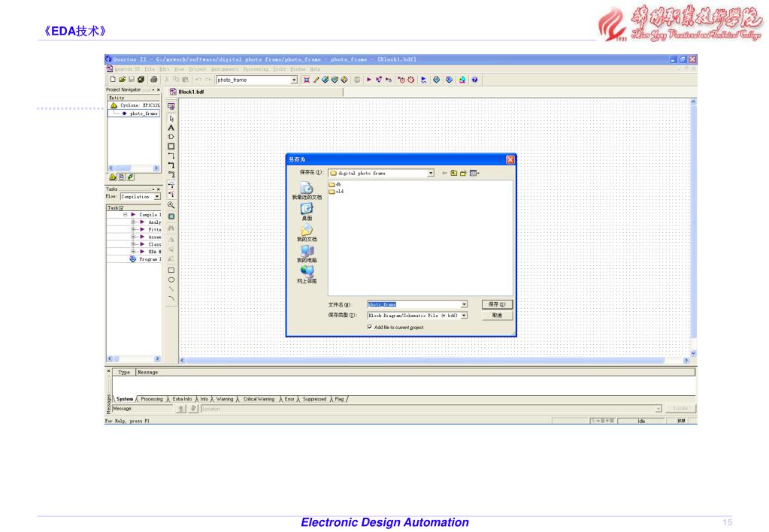Select the Oval drawing tool
The image size is (769, 532).
pos(171,280)
